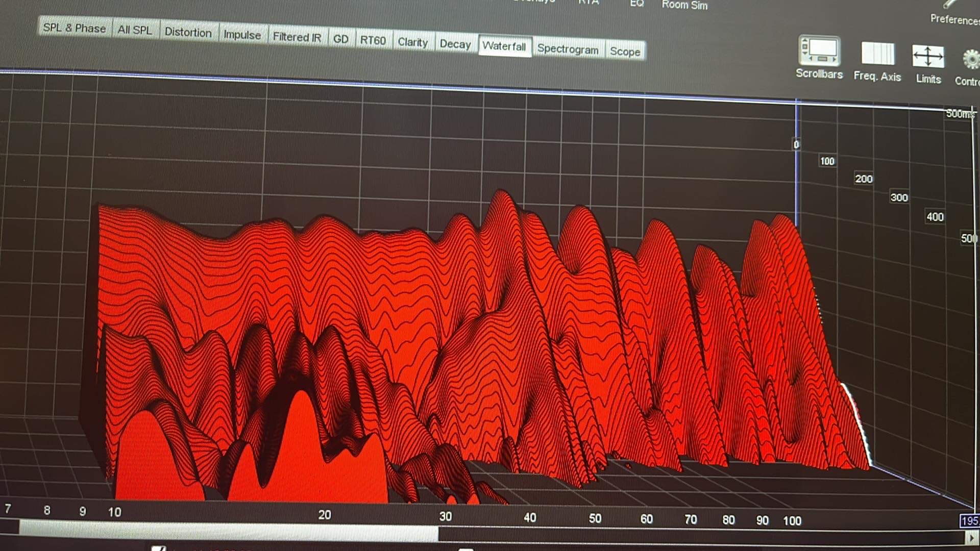
Task: Click the 100 Hz frequency axis label
Action: (x=792, y=521)
